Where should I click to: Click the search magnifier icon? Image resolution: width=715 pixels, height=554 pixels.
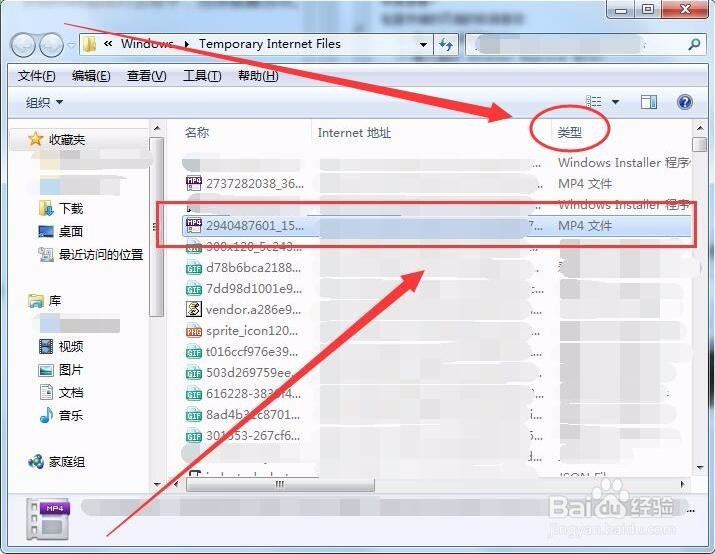694,44
